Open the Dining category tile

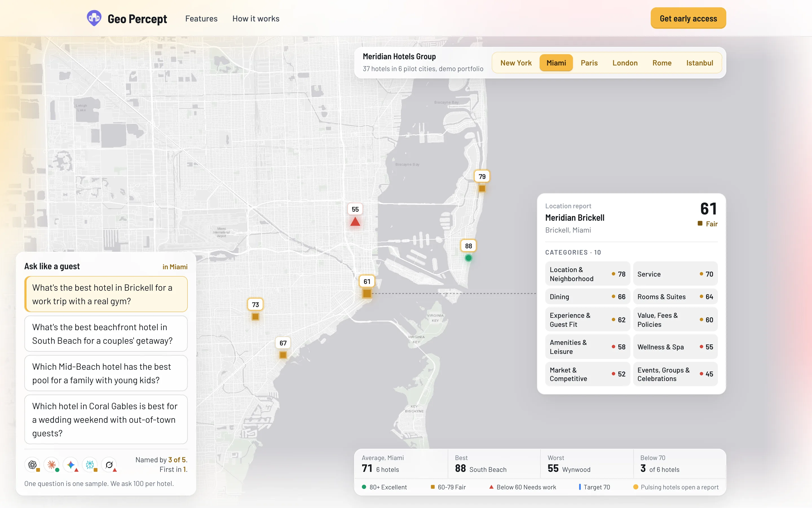pos(588,296)
